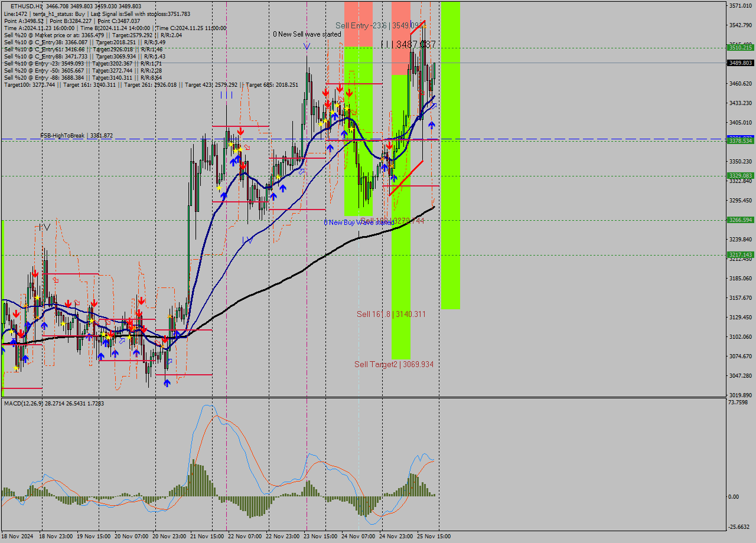Click the '18 Nov 2024' time axis label

(18, 537)
